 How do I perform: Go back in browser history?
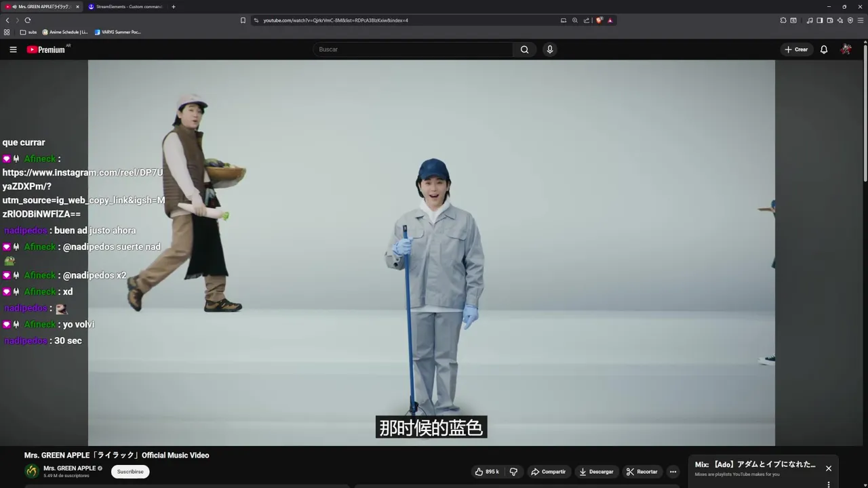coord(7,20)
